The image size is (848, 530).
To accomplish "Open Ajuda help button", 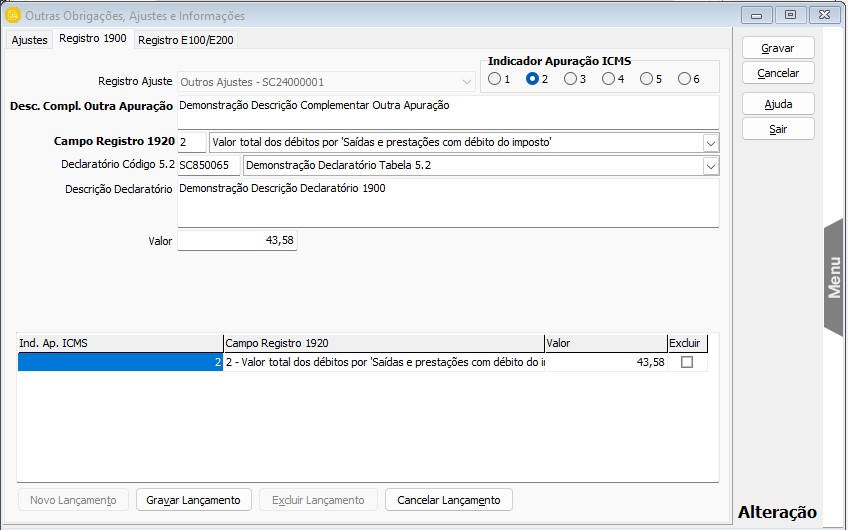I will pos(778,104).
